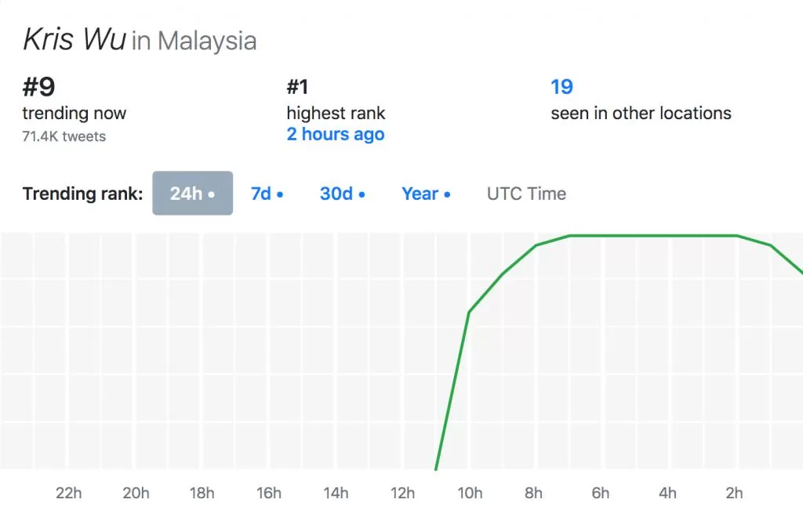Click the 4h label on time axis
The width and height of the screenshot is (803, 532).
(667, 493)
